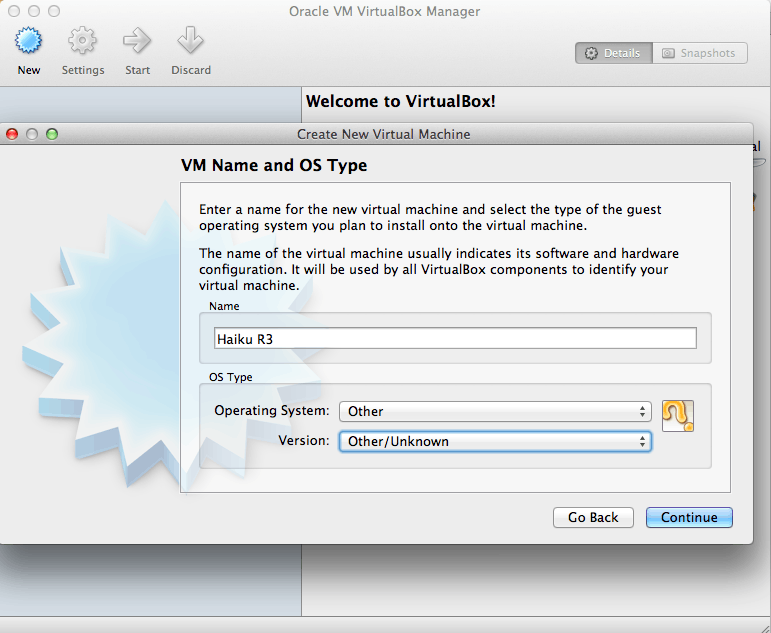Expand the Version dropdown showing Other/Unknown
Image resolution: width=771 pixels, height=633 pixels.
point(495,441)
